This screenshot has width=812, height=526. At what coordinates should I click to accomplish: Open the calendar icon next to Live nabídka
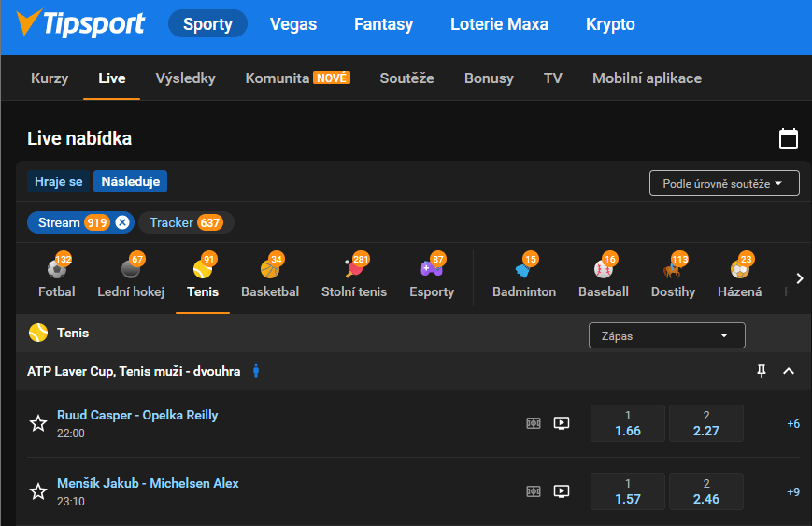(789, 138)
